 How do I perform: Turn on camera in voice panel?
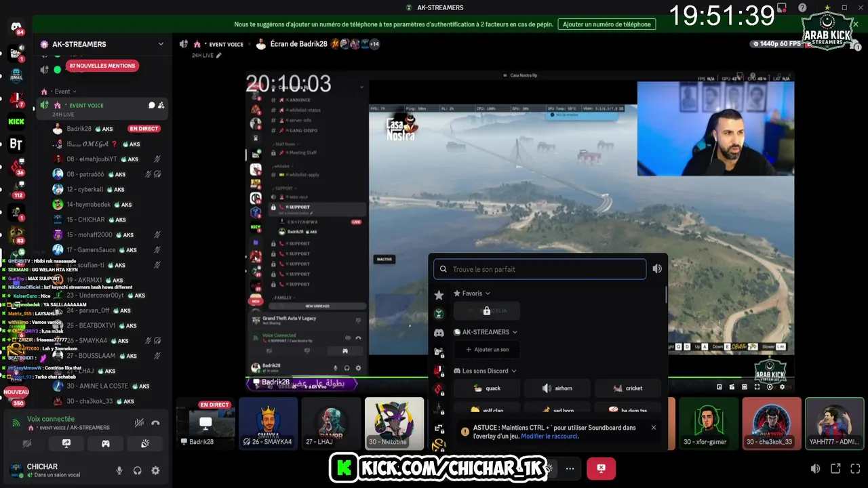(x=27, y=443)
